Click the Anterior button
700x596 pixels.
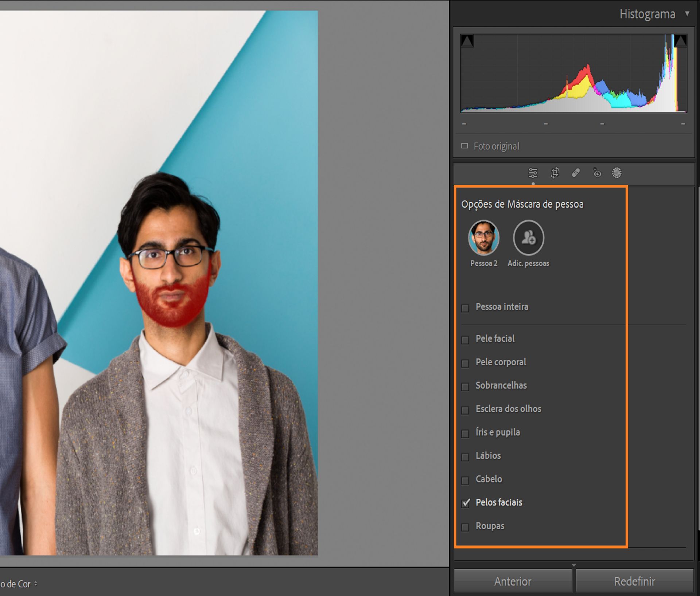tap(512, 581)
